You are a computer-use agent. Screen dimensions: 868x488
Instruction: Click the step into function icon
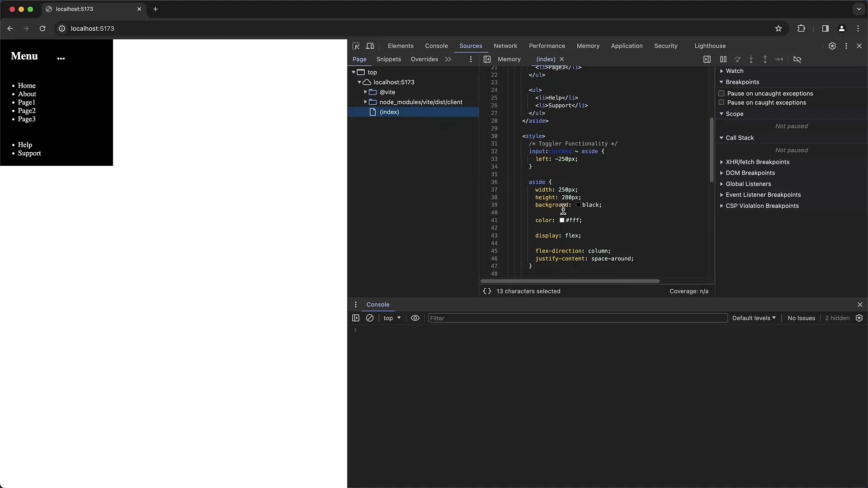(751, 59)
